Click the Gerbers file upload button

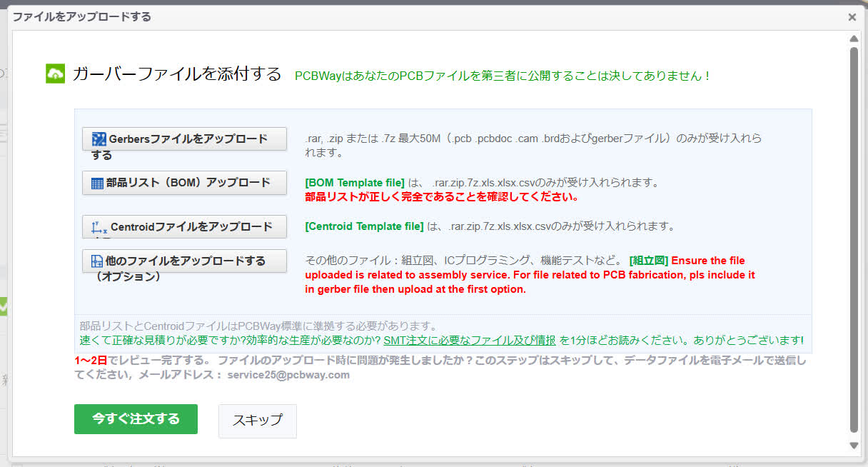point(184,139)
